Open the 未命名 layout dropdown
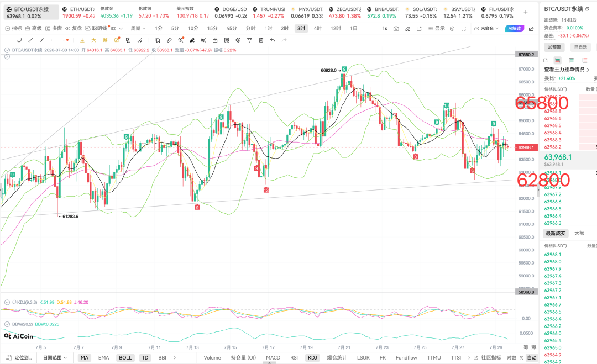Screen dimensions: 597x364 [486, 29]
